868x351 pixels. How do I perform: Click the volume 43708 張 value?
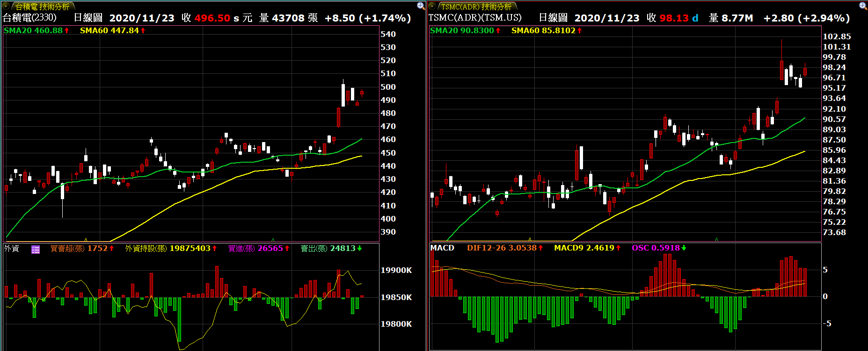pyautogui.click(x=295, y=18)
